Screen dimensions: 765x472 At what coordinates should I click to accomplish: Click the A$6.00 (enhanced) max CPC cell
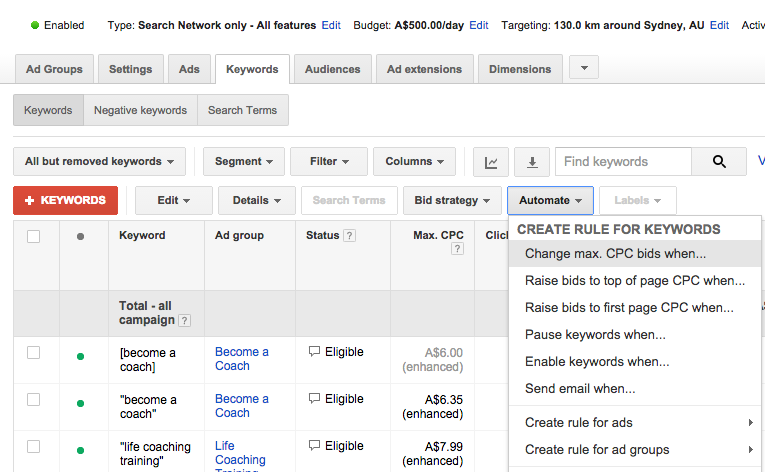(x=433, y=360)
